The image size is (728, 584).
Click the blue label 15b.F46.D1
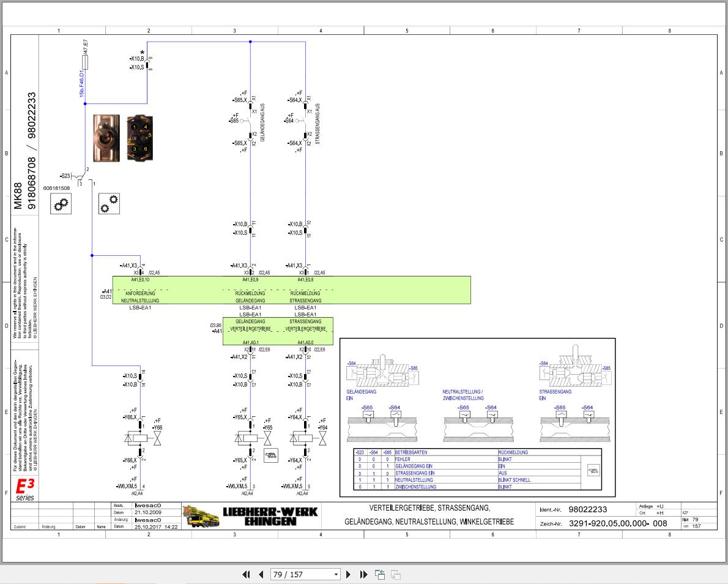[x=82, y=84]
